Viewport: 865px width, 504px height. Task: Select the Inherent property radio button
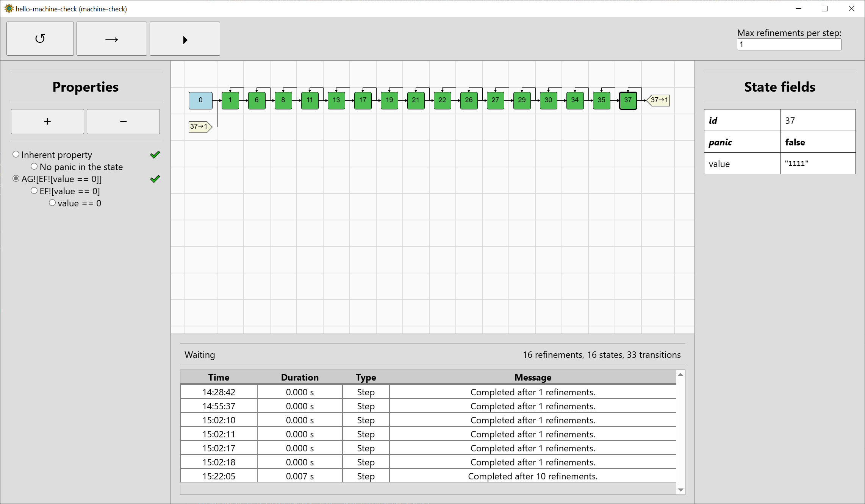16,154
